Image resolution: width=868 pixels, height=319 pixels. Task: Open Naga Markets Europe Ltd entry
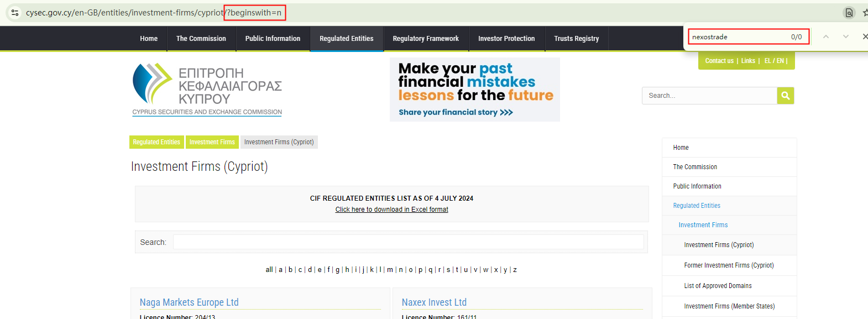(189, 302)
